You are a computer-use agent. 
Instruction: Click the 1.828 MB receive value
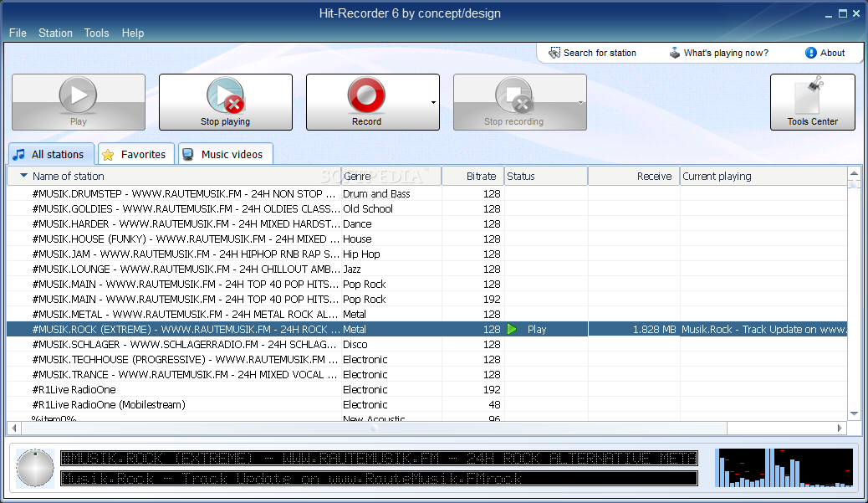pos(654,329)
